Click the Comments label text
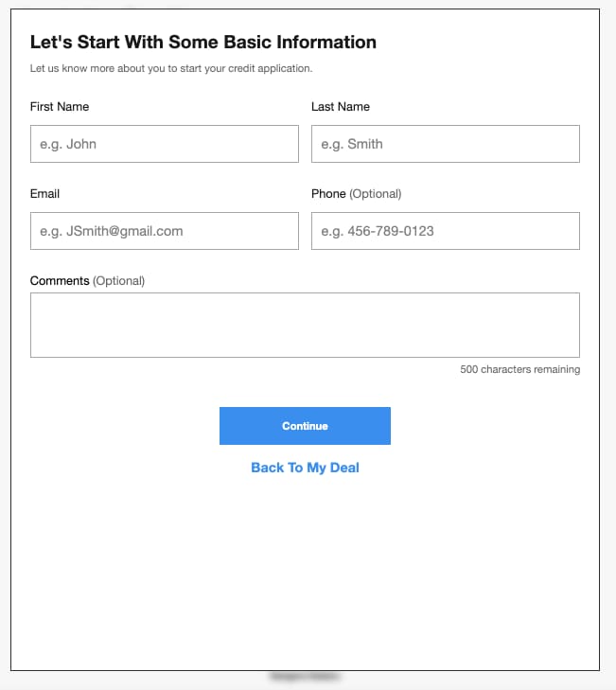 coord(60,281)
